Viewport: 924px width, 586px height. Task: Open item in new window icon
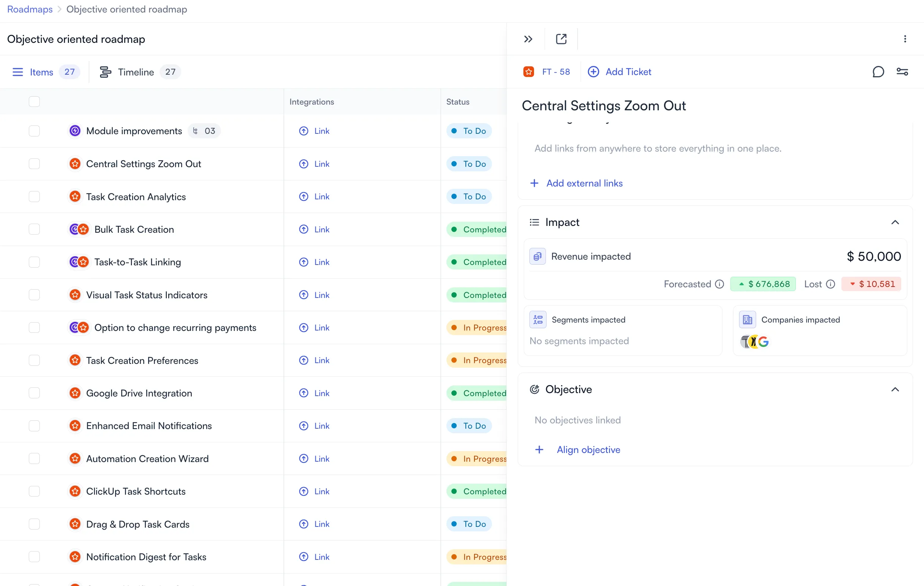561,39
